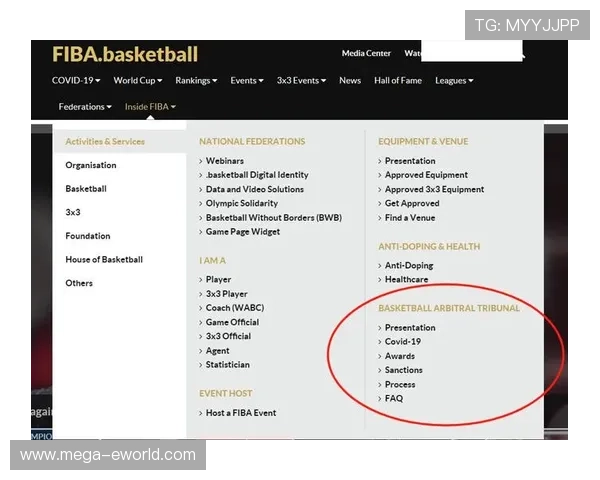This screenshot has height=480, width=600.
Task: Open the Game Official link
Action: point(232,322)
